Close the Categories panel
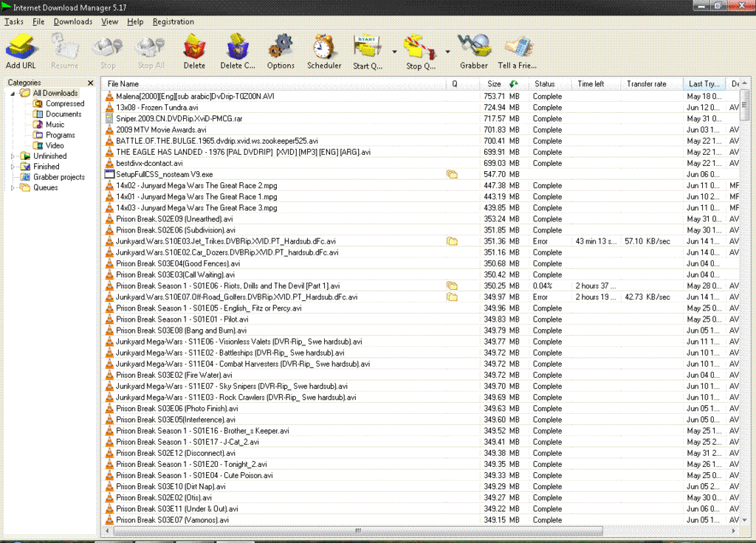Screen dimensions: 756x543 [x=90, y=83]
